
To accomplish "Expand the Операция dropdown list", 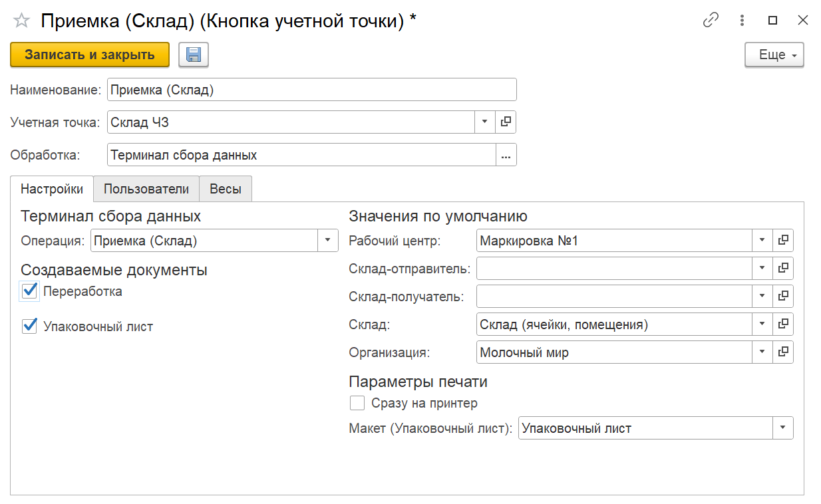I will [327, 241].
